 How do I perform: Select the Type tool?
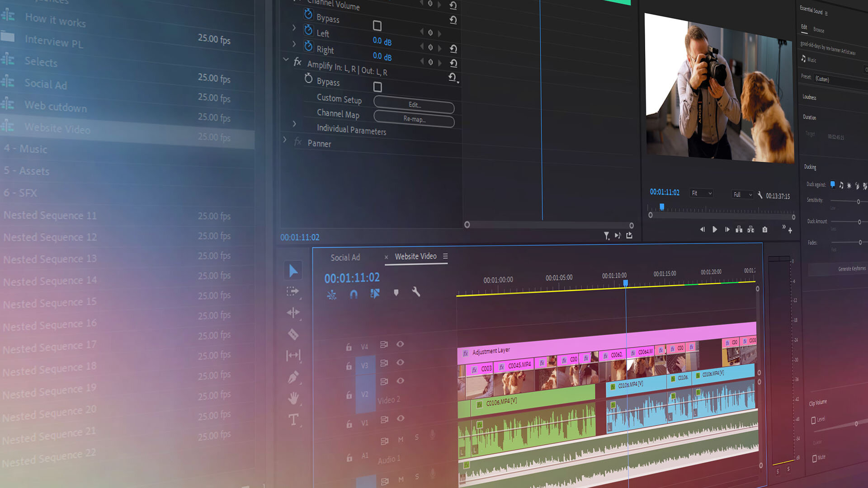click(293, 420)
